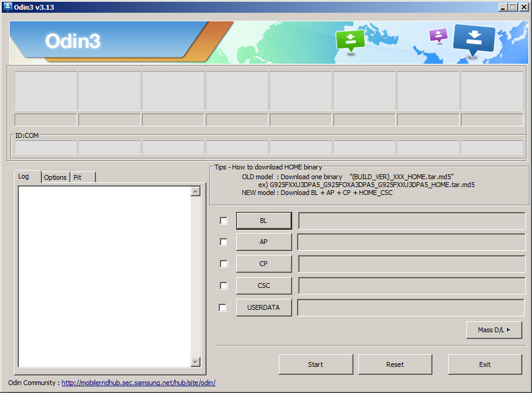Viewport: 532px width, 393px height.
Task: Switch to the Options tab
Action: pos(55,177)
